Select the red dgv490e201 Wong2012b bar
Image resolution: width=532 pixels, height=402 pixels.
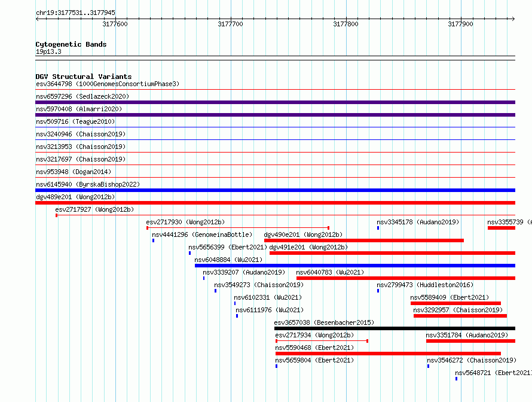pyautogui.click(x=364, y=240)
